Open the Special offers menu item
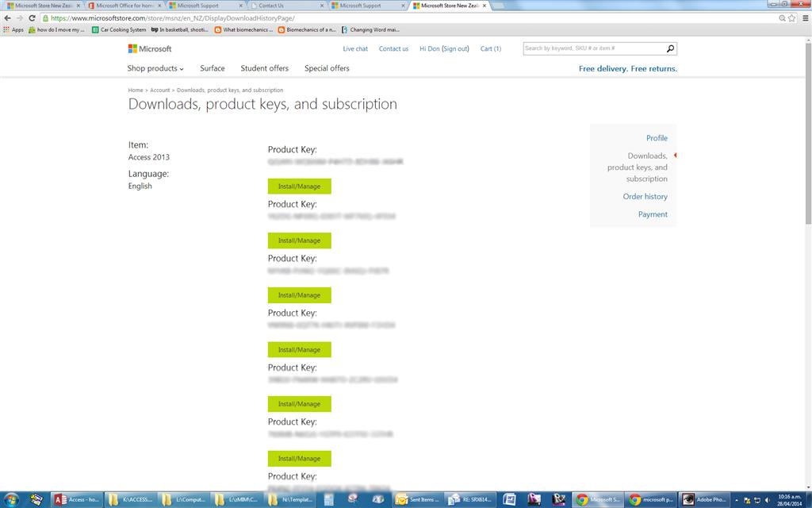Image resolution: width=812 pixels, height=508 pixels. (327, 68)
